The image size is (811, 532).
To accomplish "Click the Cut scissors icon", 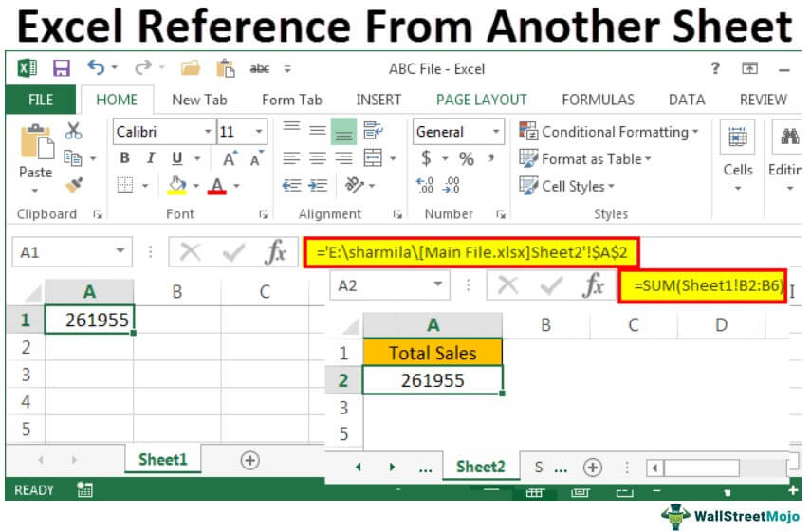I will pos(74,132).
